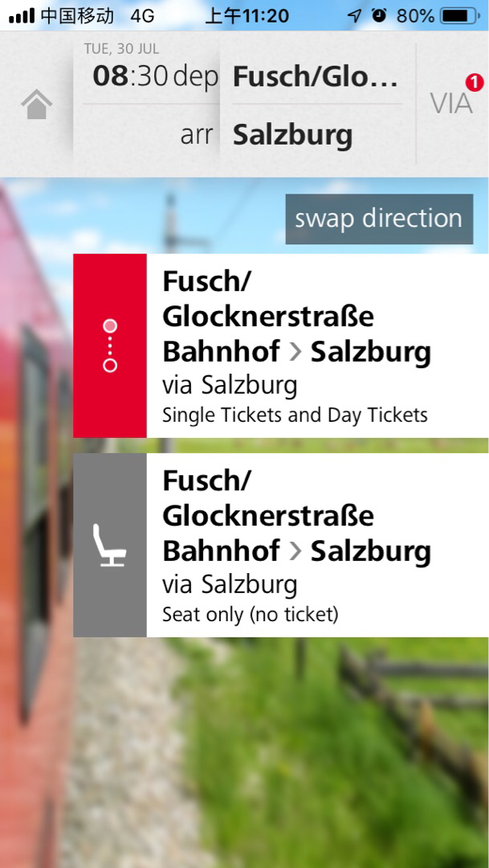Tap the alarm clock status icon

pyautogui.click(x=379, y=15)
